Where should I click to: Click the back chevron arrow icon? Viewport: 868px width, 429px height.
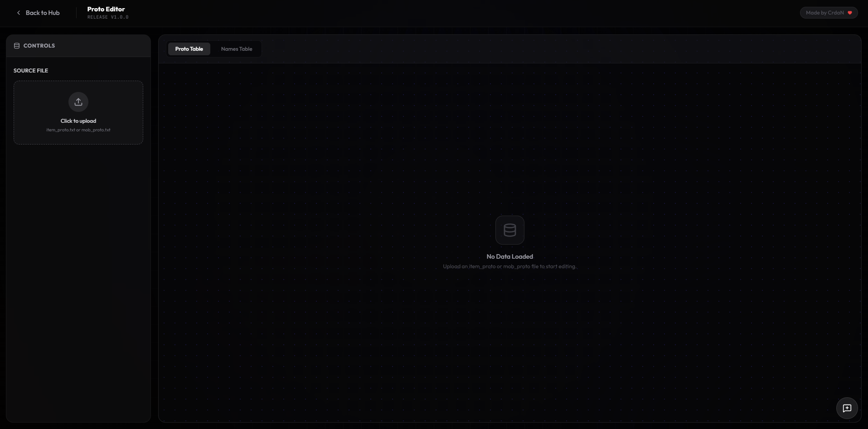click(19, 13)
